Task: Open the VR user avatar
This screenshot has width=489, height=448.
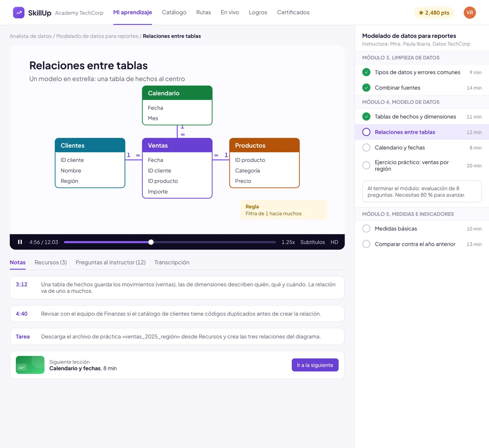Action: pos(470,13)
